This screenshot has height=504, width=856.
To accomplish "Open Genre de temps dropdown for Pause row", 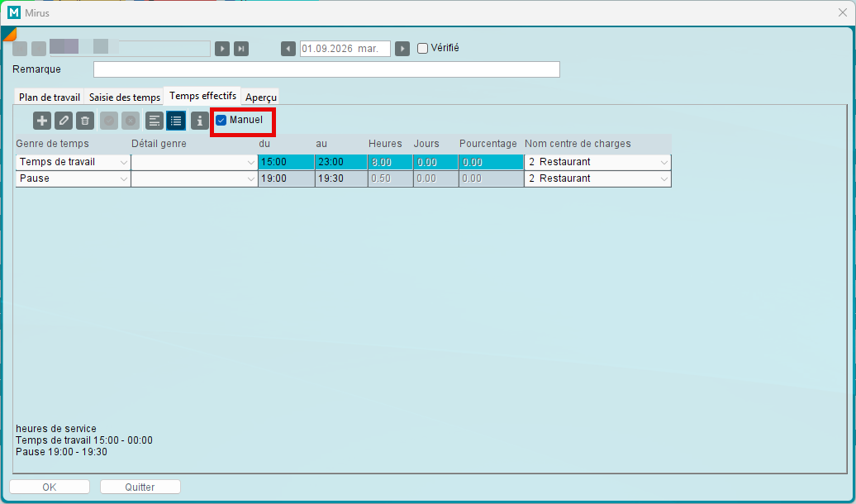I will pyautogui.click(x=124, y=178).
